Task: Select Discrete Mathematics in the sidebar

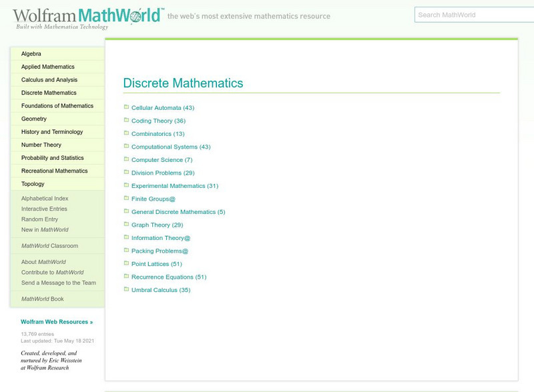Action: coord(57,93)
